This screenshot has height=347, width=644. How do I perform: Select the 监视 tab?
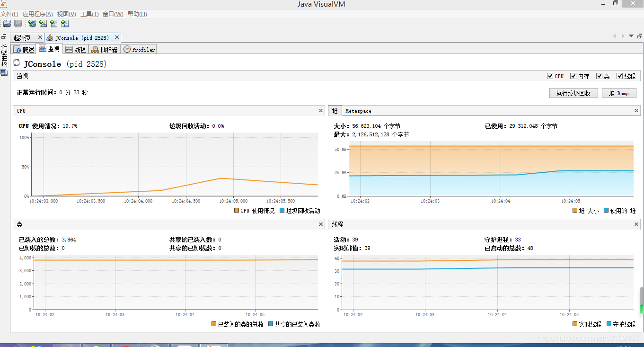tap(49, 49)
